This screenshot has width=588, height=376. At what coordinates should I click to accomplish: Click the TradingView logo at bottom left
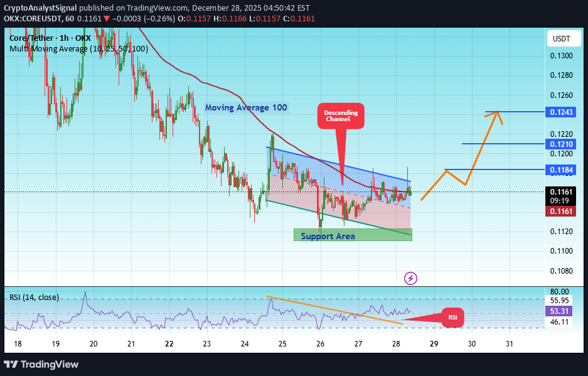41,364
